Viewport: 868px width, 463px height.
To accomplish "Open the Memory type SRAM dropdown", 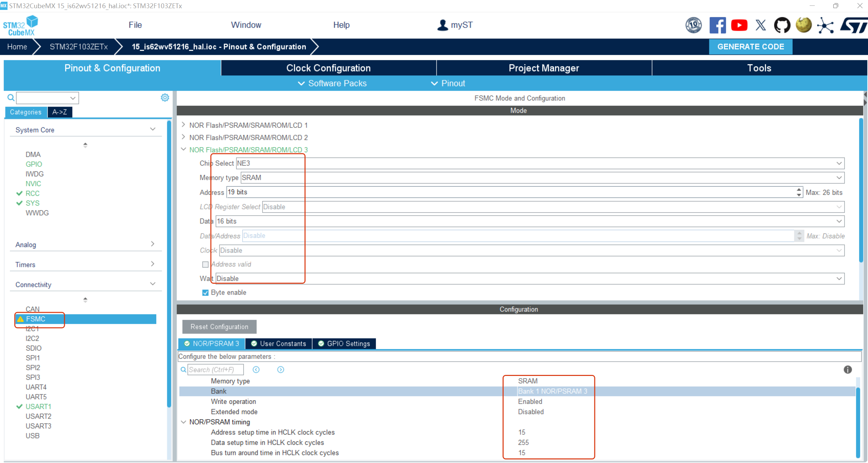I will coord(542,178).
